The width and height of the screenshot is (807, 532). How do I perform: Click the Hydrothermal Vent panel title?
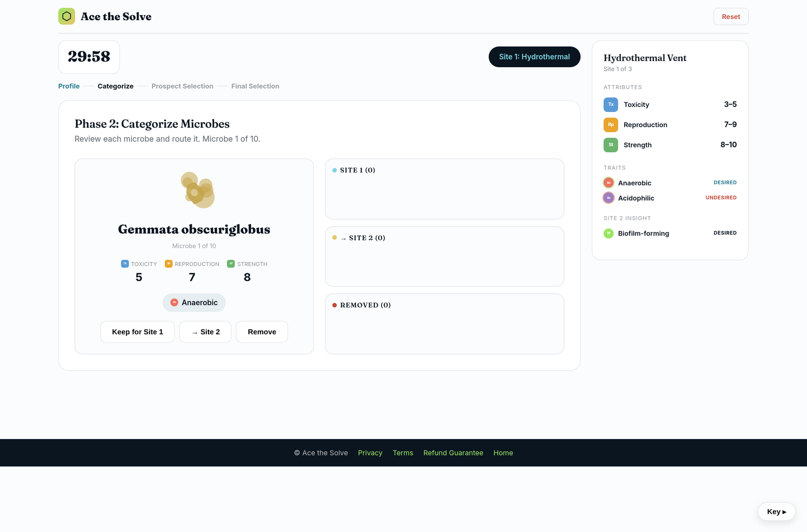(x=645, y=58)
